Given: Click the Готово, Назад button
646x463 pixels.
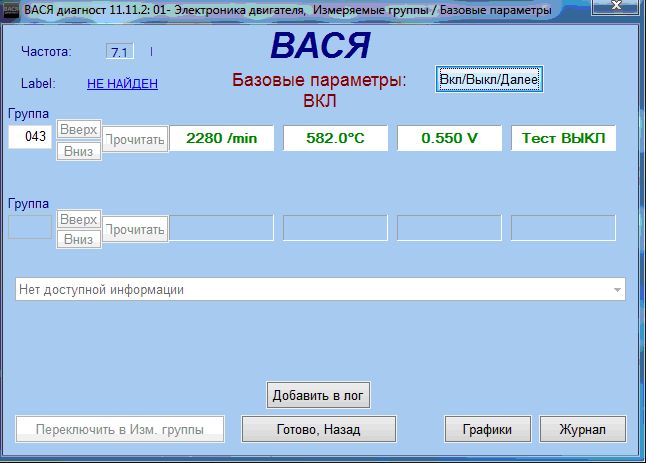Looking at the screenshot, I should tap(319, 429).
